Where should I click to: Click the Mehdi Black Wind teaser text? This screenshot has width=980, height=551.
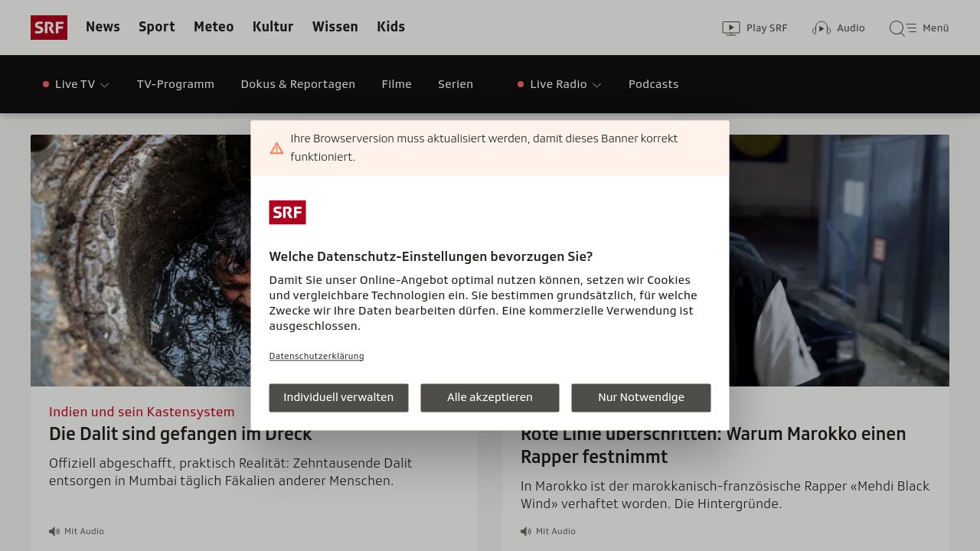(x=725, y=495)
